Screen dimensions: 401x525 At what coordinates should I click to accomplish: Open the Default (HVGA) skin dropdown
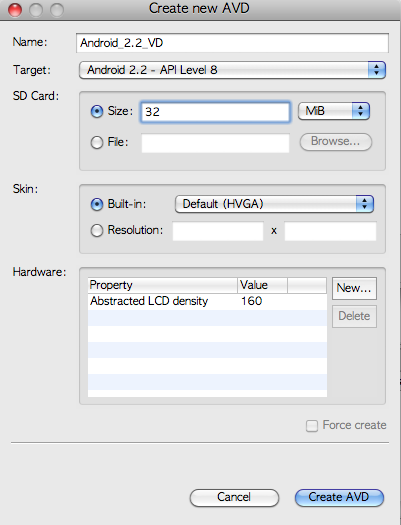[274, 204]
